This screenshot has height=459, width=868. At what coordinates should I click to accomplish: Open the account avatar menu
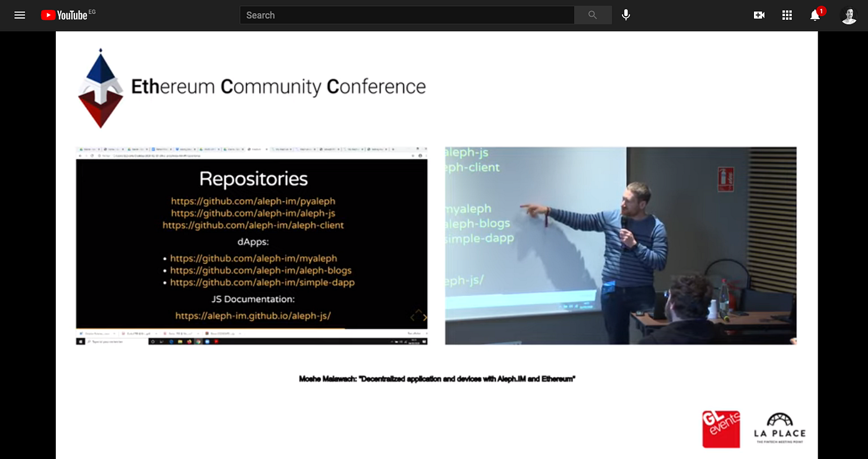pos(849,15)
